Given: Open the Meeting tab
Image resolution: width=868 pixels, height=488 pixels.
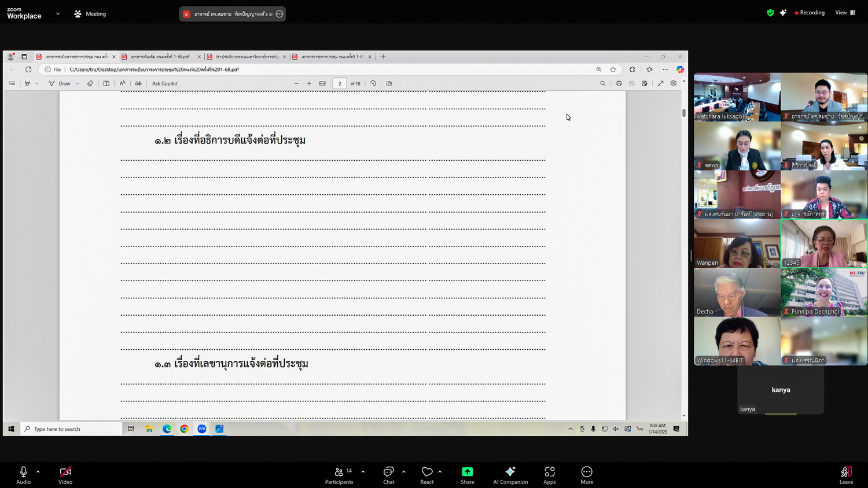Looking at the screenshot, I should (x=90, y=14).
